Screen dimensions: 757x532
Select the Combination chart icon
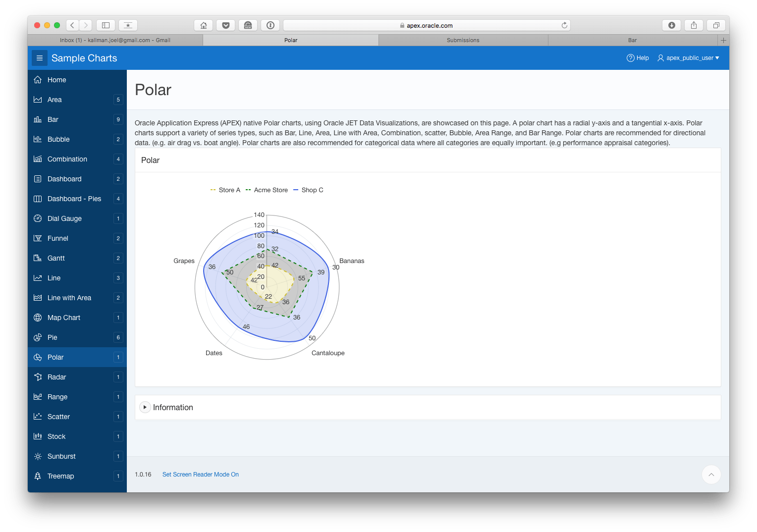pos(38,159)
